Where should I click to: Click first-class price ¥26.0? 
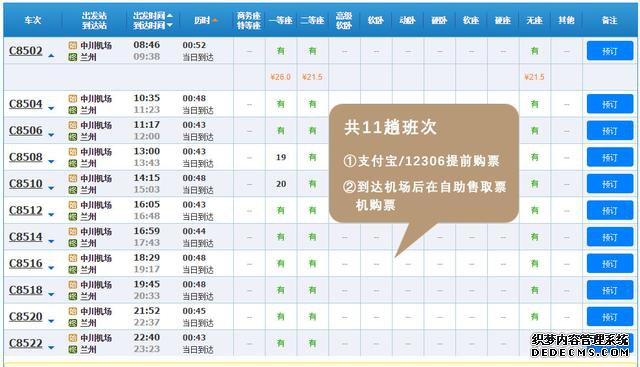tap(280, 77)
